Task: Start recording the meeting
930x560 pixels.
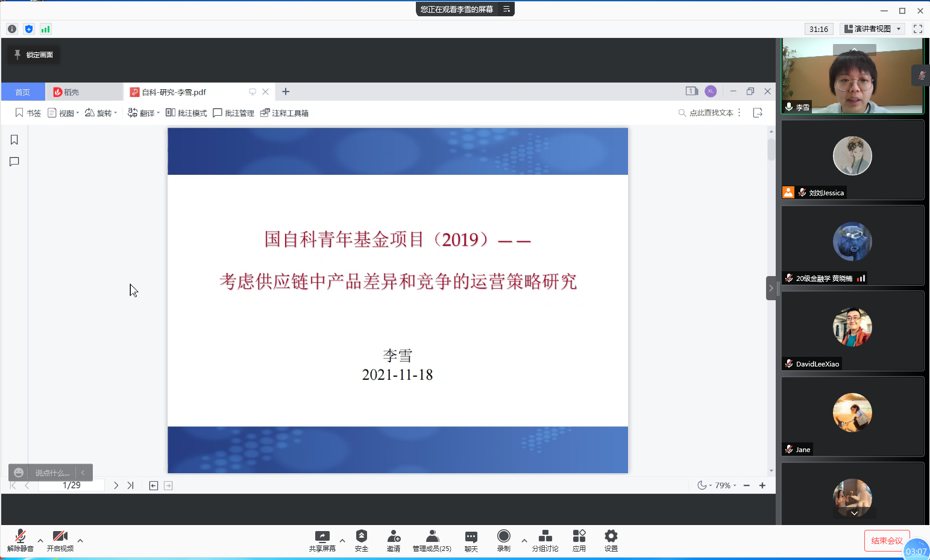Action: click(503, 540)
